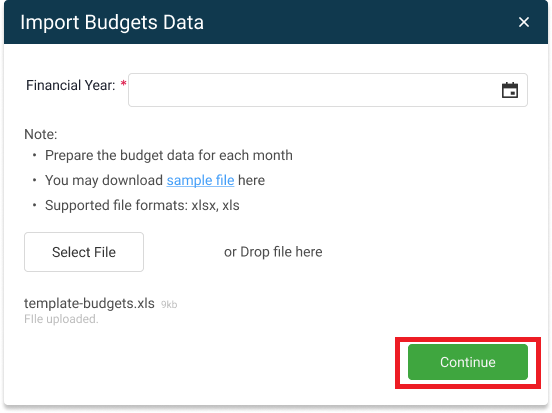Click the 9kb file size label
The height and width of the screenshot is (413, 552).
point(169,305)
